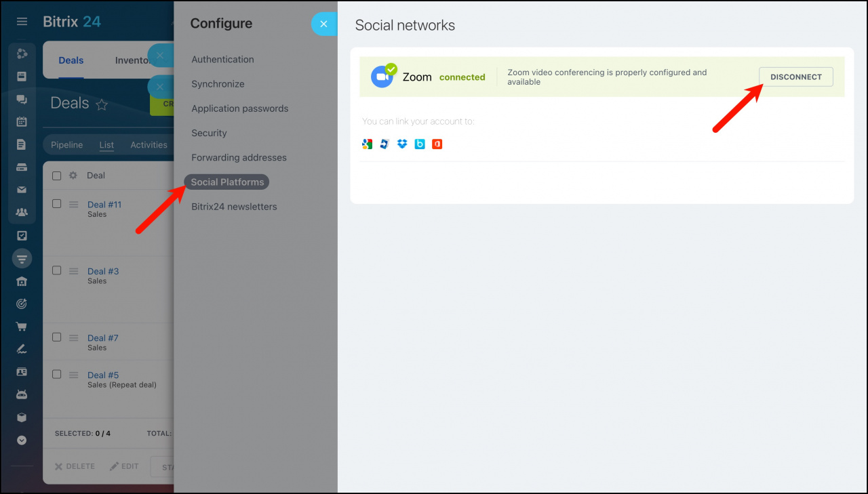Open Forwarding addresses section
This screenshot has height=494, width=868.
[x=239, y=158]
